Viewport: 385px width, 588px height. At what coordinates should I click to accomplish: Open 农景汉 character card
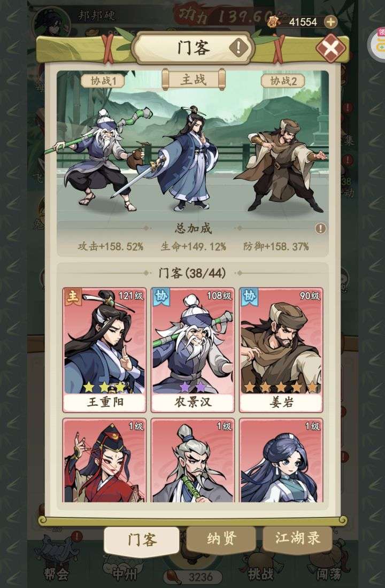coord(193,350)
